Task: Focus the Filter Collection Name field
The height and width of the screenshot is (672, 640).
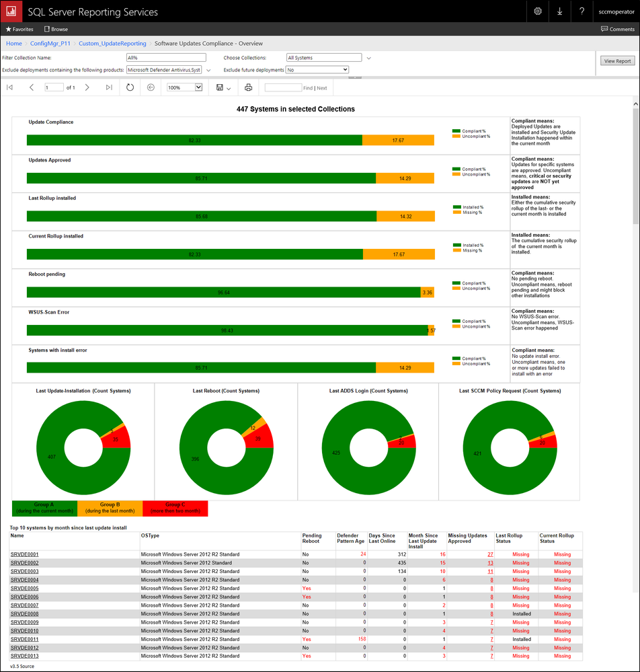Action: [166, 57]
